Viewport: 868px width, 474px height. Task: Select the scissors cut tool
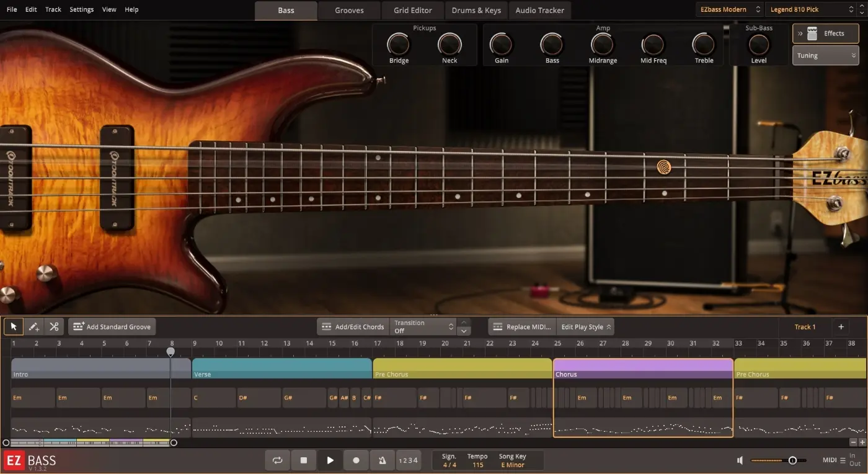(x=54, y=326)
